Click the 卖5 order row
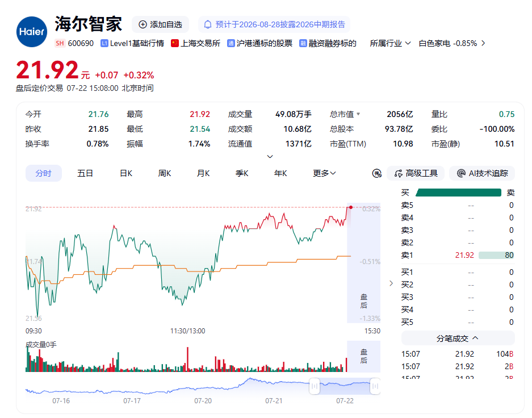 pyautogui.click(x=458, y=205)
